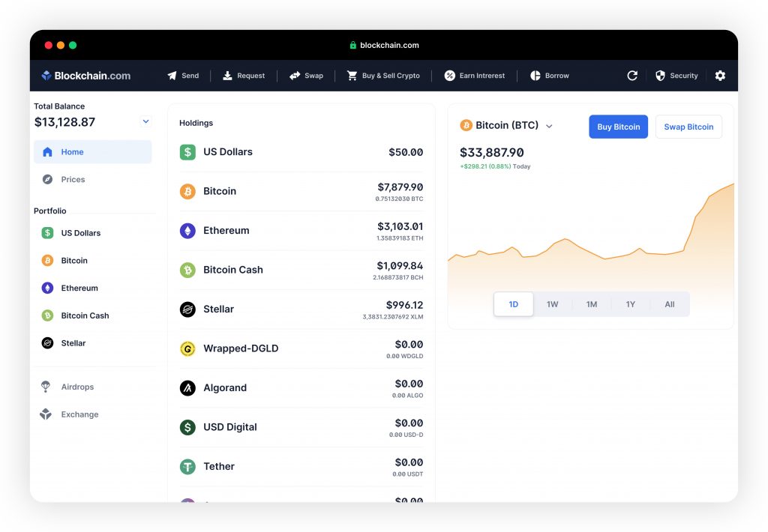Click the Earn Interest percent icon
Image resolution: width=768 pixels, height=532 pixels.
pyautogui.click(x=450, y=76)
